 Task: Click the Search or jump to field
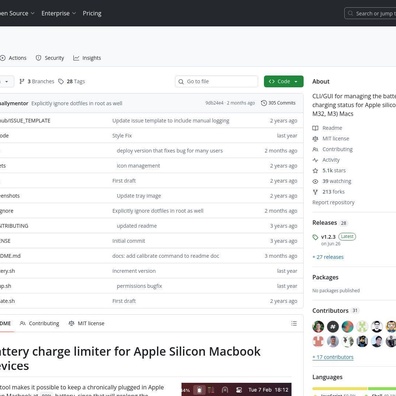pos(370,13)
